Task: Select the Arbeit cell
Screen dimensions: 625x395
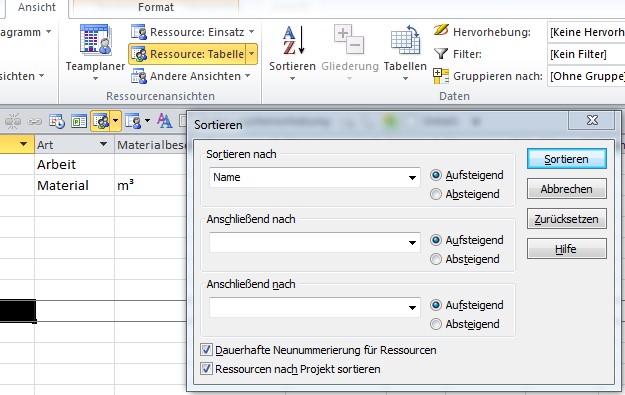Action: (75, 164)
